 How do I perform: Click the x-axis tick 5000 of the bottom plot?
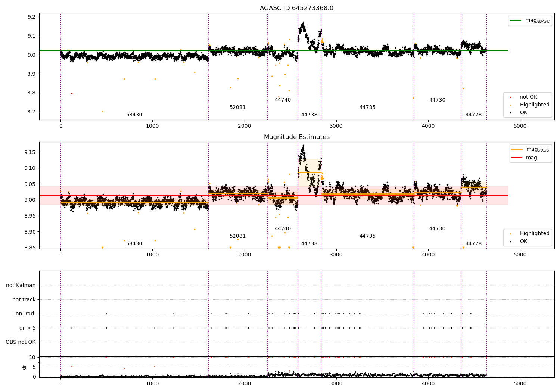(520, 383)
